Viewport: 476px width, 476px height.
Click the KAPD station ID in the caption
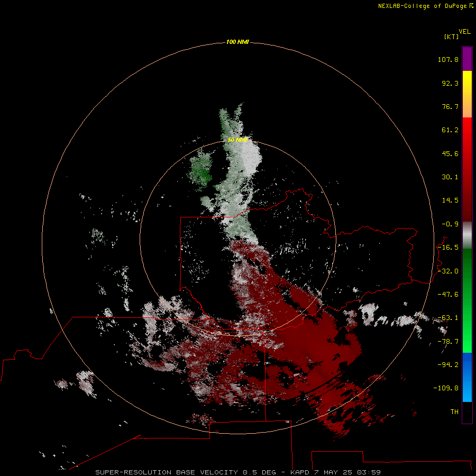pyautogui.click(x=300, y=472)
